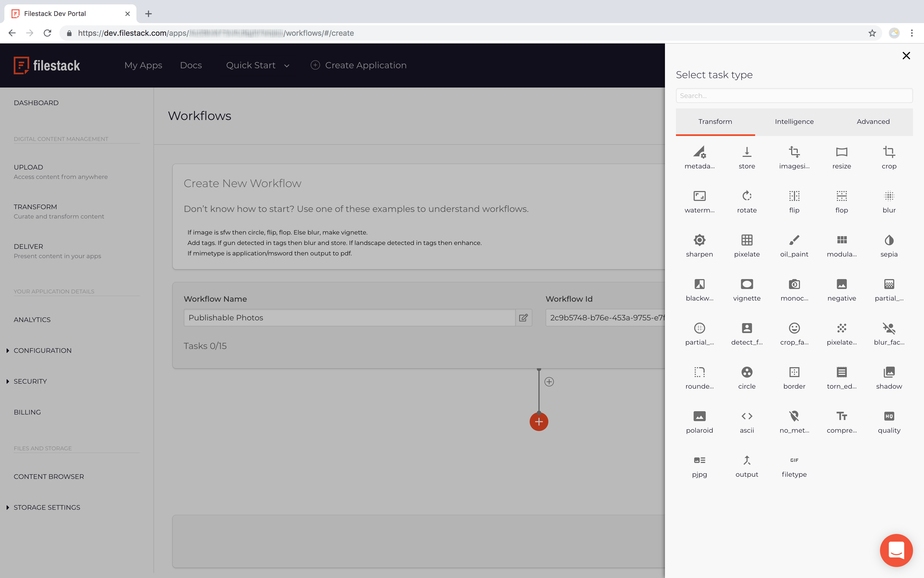Open the Quick Start dropdown
Viewport: 924px width, 578px height.
[x=257, y=66]
